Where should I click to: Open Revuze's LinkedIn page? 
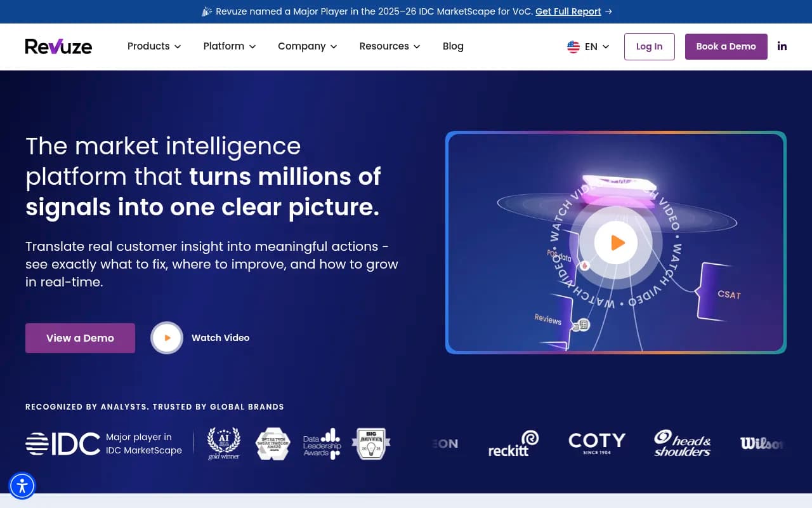pos(782,46)
